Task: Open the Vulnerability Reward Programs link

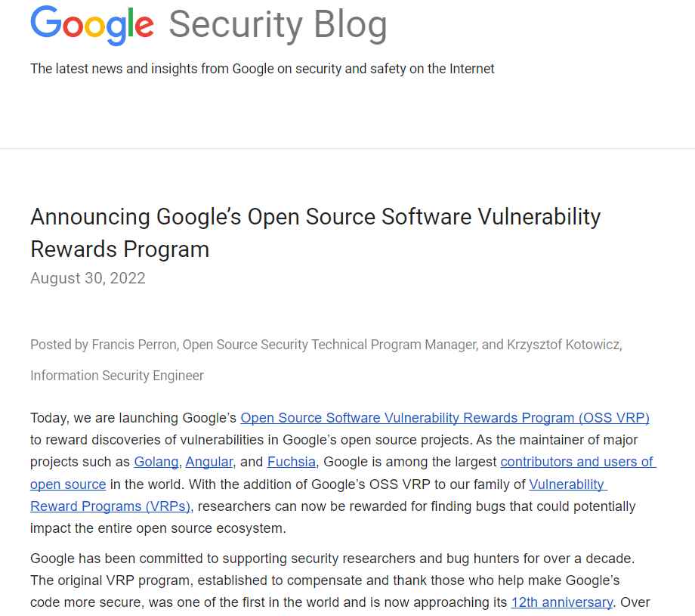Action: 568,484
